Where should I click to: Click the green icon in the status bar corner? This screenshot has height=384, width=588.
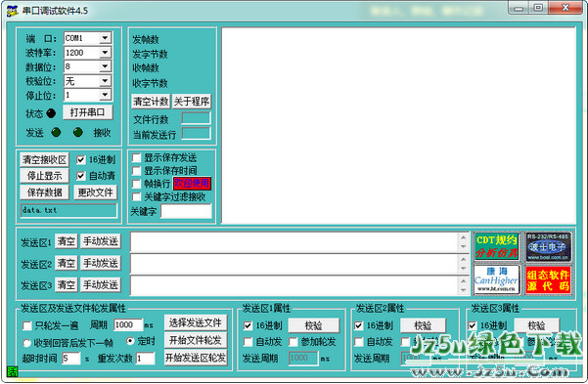point(13,371)
